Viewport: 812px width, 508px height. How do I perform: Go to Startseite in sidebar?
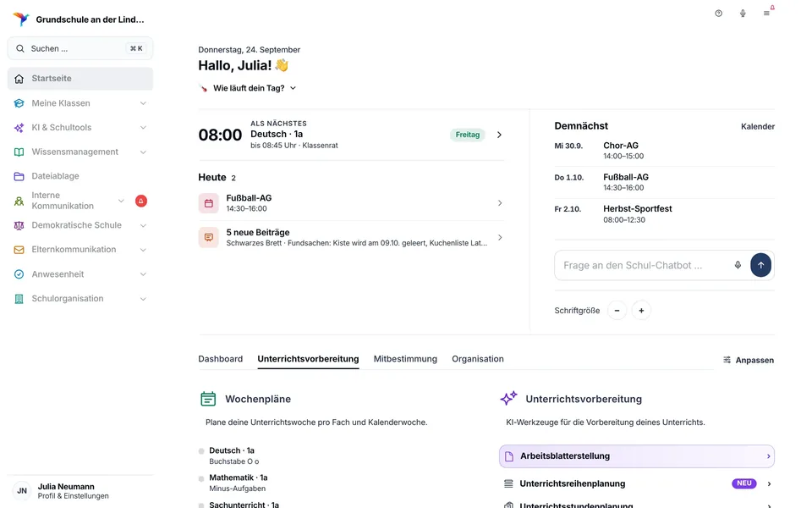click(80, 79)
